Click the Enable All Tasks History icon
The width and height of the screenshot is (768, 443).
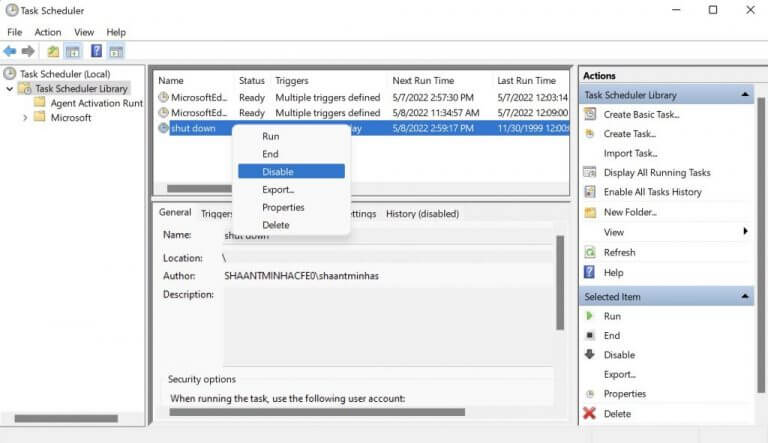coord(590,192)
